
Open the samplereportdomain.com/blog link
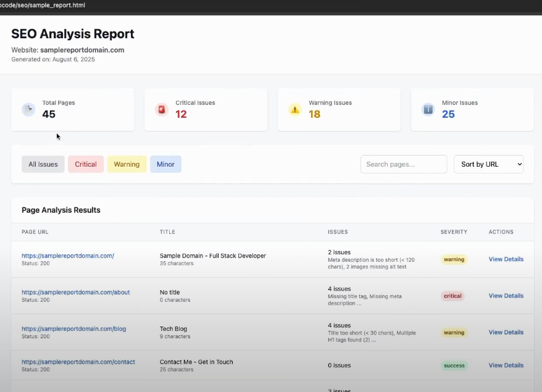[73, 328]
